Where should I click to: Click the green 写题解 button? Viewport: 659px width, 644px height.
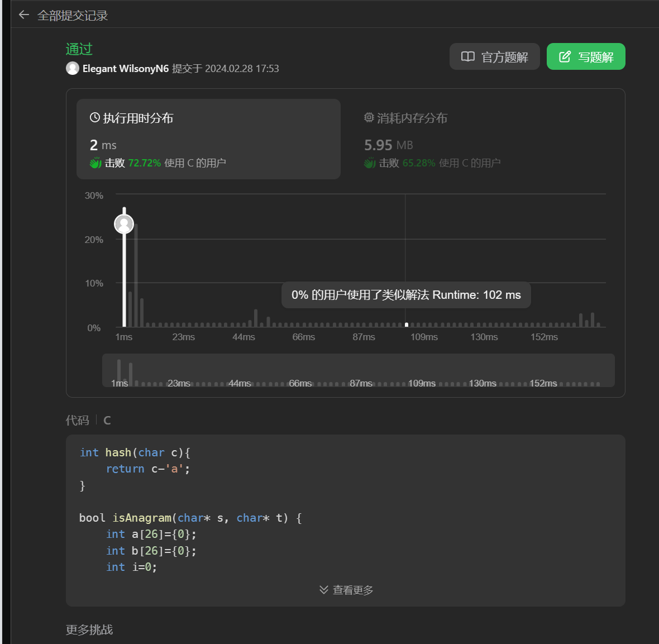(x=585, y=56)
